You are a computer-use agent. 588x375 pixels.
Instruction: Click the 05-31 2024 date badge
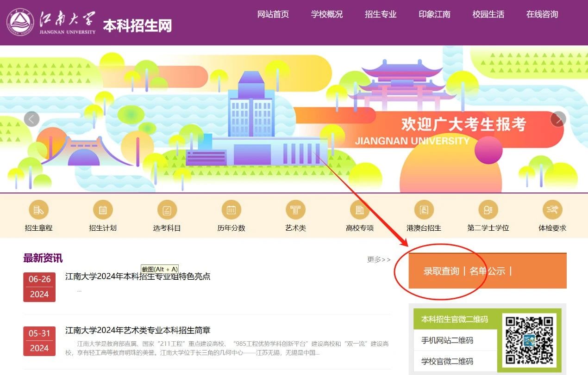[x=39, y=341]
